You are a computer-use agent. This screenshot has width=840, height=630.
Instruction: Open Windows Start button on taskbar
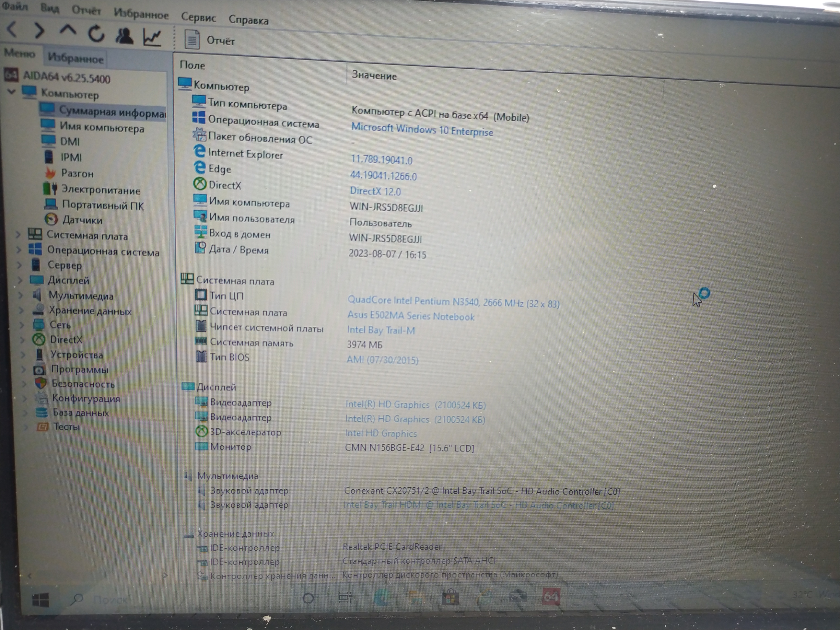point(41,600)
